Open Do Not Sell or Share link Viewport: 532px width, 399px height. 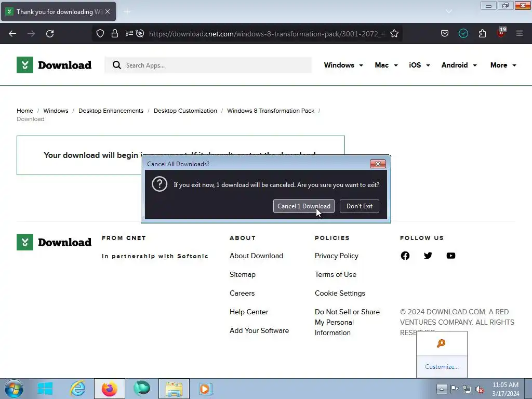coord(347,322)
